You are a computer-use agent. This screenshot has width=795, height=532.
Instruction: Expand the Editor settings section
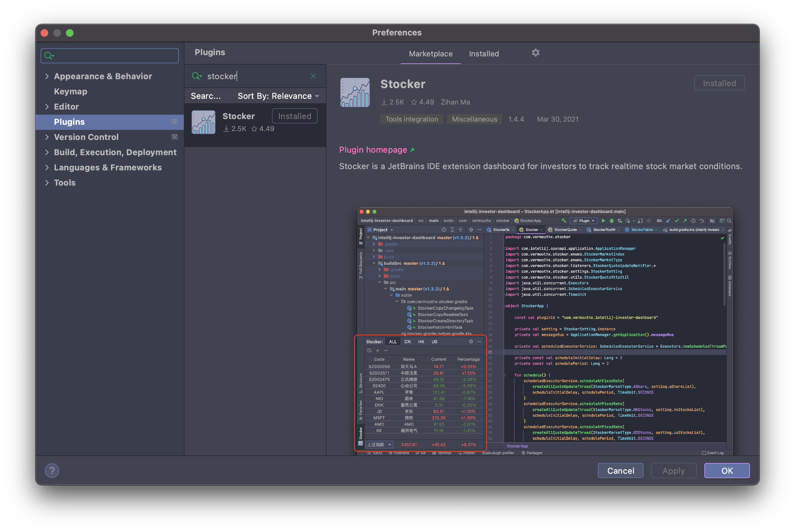point(47,106)
